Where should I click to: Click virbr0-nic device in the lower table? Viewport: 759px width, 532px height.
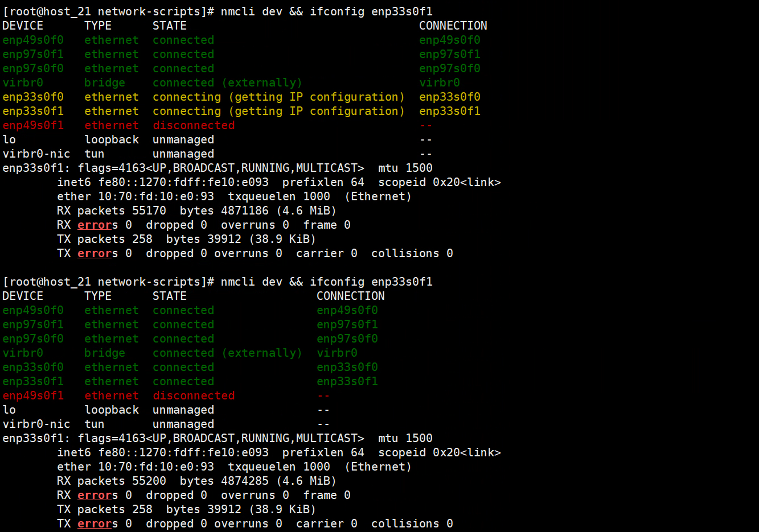click(36, 424)
